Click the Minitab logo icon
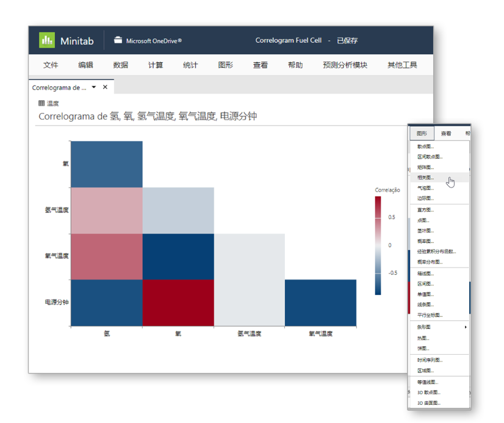The height and width of the screenshot is (423, 504). tap(47, 41)
